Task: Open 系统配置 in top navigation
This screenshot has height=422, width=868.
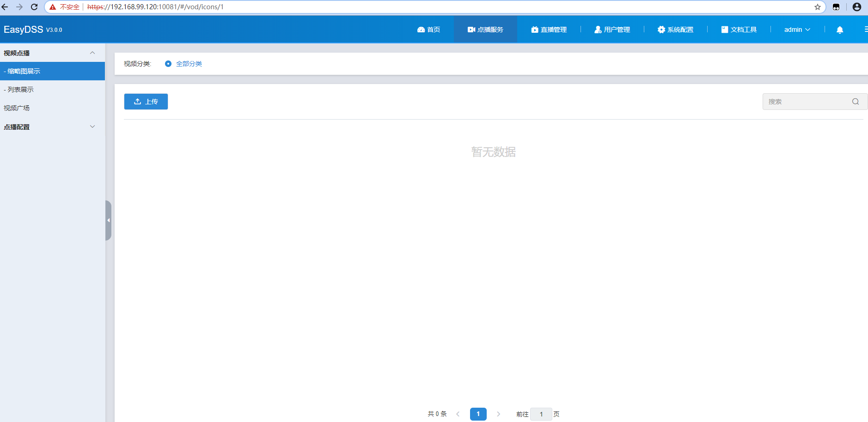Action: point(675,30)
